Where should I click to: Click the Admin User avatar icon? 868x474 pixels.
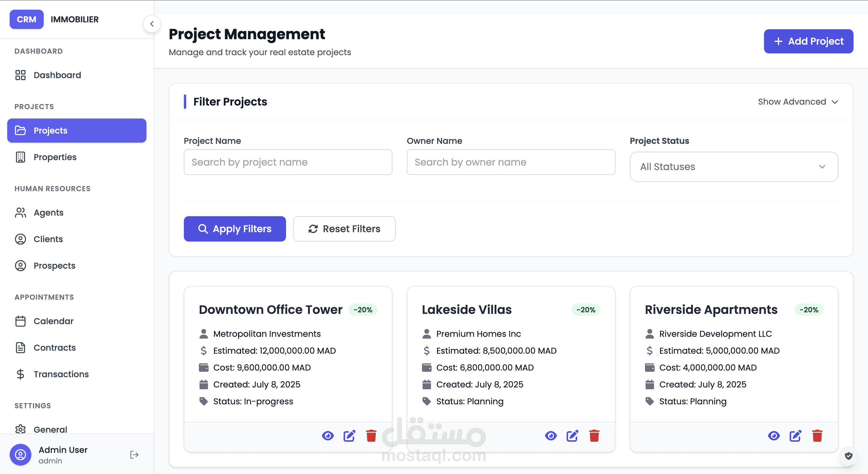20,455
